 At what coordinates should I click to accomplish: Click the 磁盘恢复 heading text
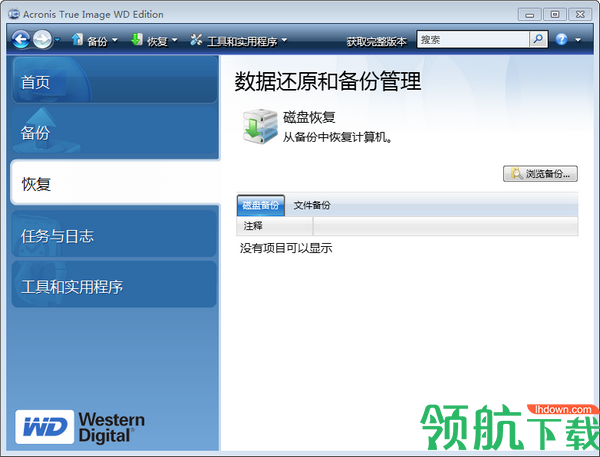(309, 117)
